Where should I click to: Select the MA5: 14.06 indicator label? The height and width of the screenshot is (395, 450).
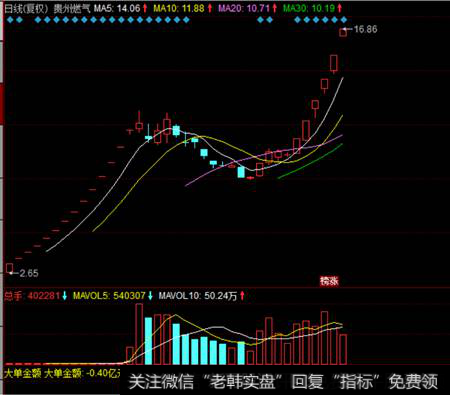117,8
